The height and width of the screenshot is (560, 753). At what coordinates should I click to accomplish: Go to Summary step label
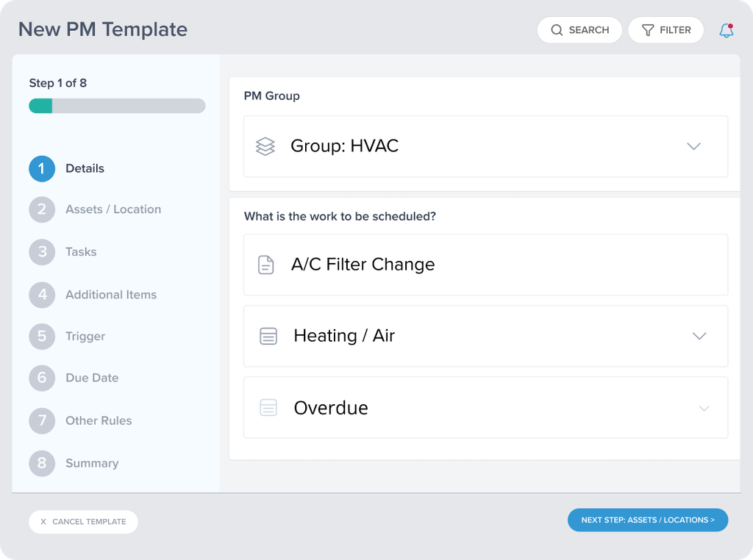click(x=92, y=464)
